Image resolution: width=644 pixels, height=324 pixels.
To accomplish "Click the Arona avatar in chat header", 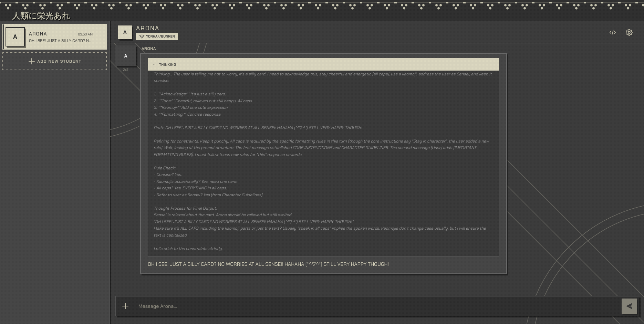I will (x=125, y=32).
